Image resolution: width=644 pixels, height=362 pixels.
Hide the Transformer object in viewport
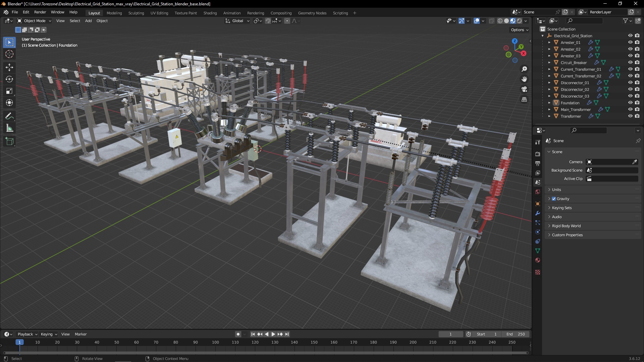[630, 116]
